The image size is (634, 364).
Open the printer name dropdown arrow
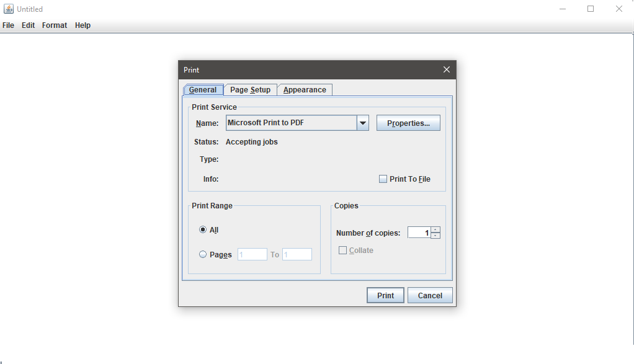[362, 123]
